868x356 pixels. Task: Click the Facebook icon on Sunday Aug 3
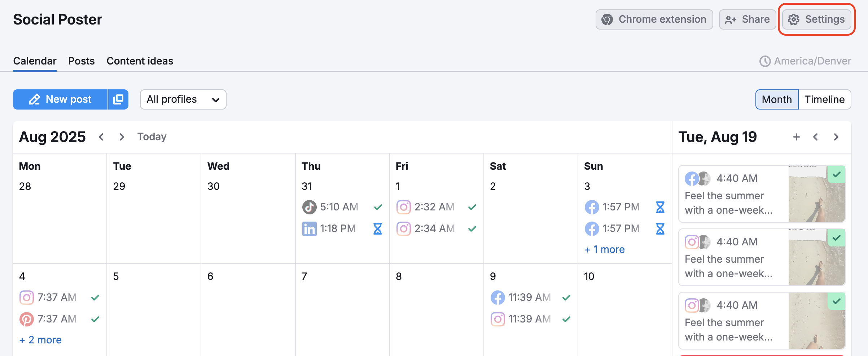click(592, 207)
